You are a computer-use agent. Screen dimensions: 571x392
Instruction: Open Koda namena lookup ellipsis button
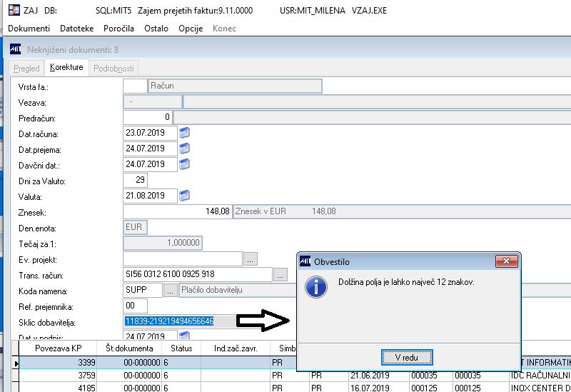click(x=171, y=290)
